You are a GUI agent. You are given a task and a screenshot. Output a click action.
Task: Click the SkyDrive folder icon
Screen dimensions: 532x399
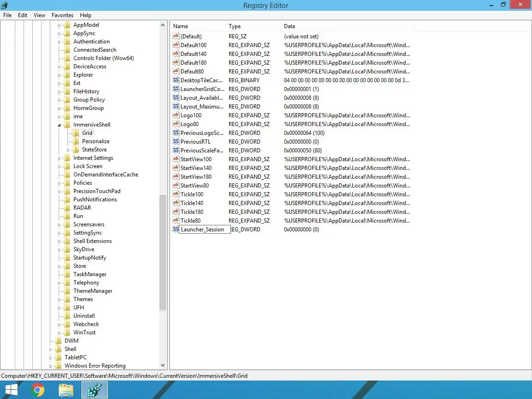[67, 249]
